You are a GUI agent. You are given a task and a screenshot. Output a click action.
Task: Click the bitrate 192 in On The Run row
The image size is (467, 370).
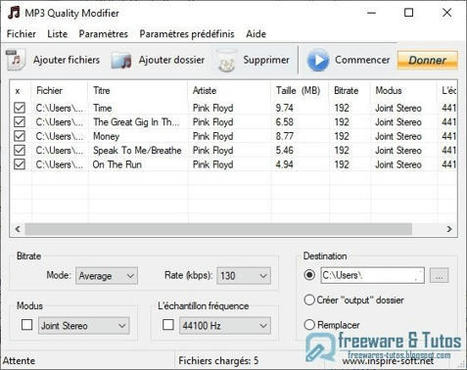coord(342,165)
